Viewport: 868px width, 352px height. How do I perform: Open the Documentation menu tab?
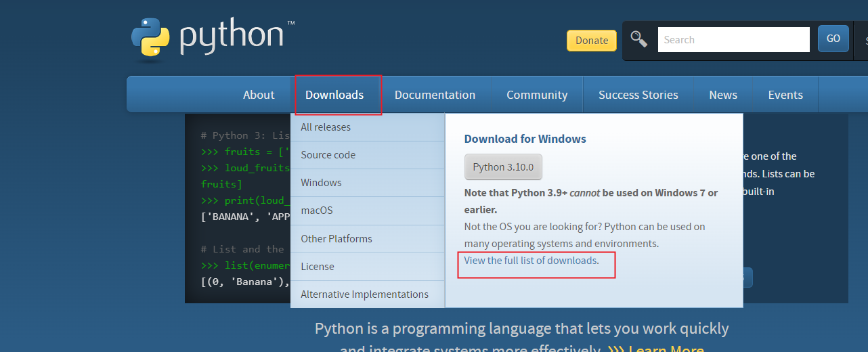(435, 95)
